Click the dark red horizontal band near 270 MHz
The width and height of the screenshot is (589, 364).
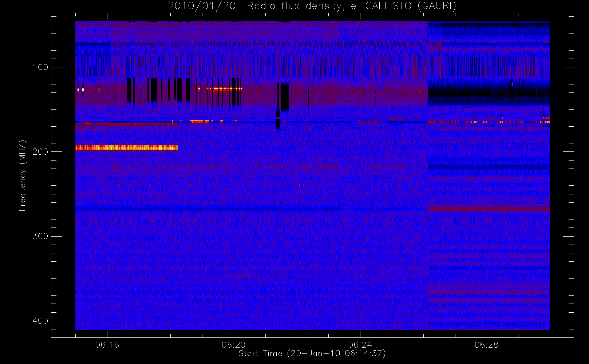click(x=488, y=209)
